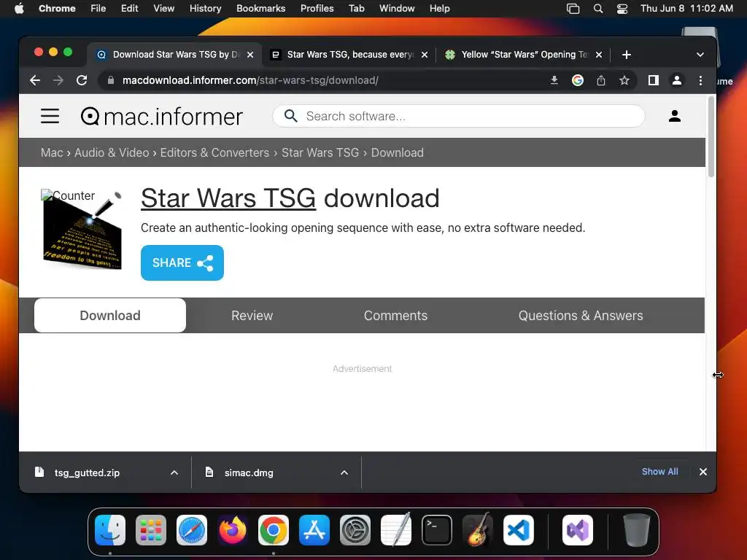Open simac.dmg from the download bar
This screenshot has width=747, height=560.
[x=249, y=472]
